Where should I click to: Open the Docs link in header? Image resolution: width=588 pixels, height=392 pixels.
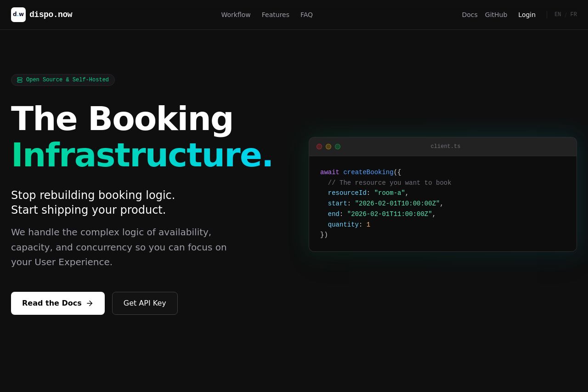(469, 15)
